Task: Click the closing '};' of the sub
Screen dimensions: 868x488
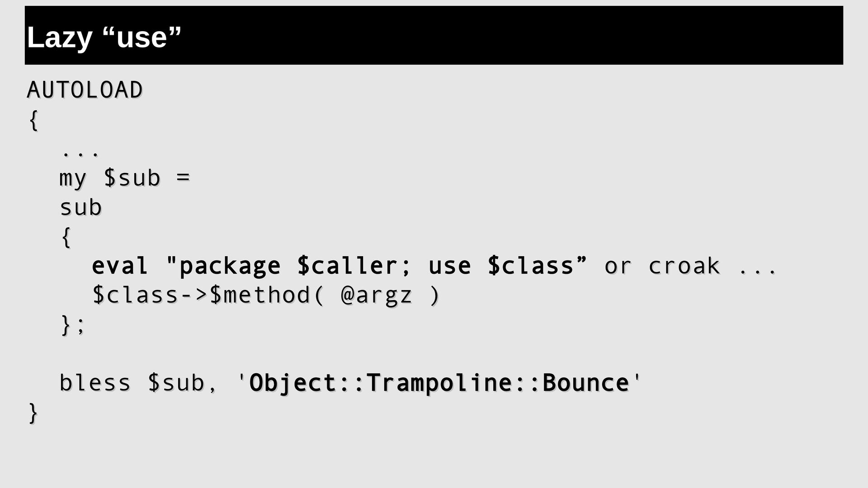Action: click(x=72, y=325)
